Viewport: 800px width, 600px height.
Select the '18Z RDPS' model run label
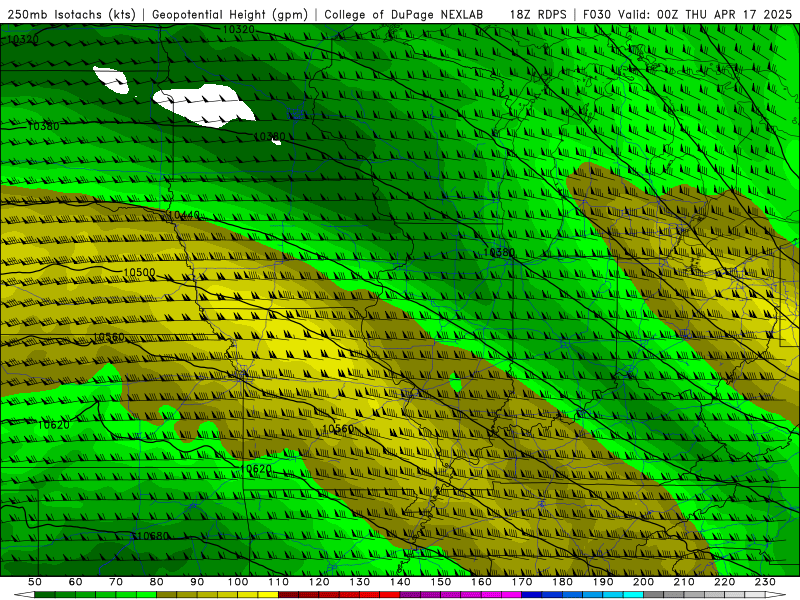pos(538,14)
